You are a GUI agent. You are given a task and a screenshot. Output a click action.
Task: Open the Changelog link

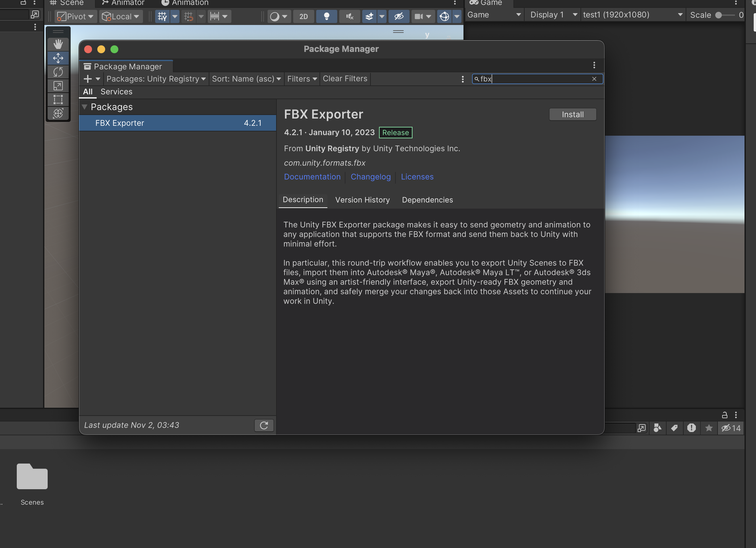(370, 176)
